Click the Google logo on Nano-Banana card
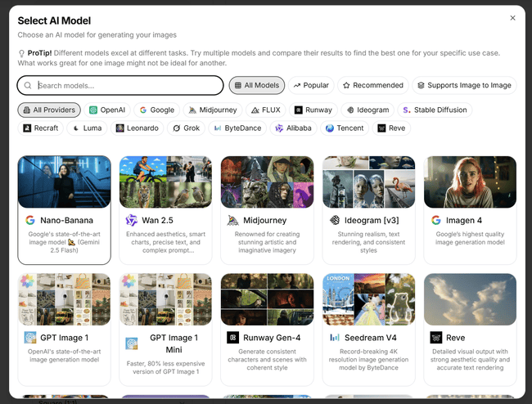The height and width of the screenshot is (404, 532). (30, 220)
